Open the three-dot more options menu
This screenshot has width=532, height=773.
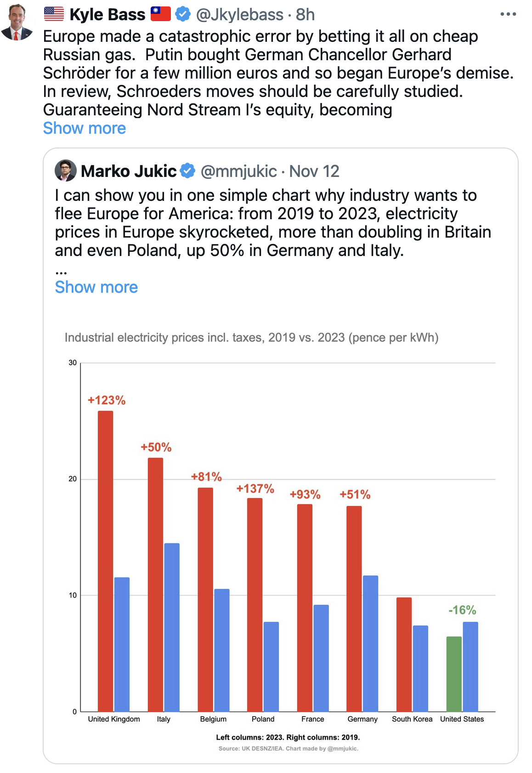point(508,14)
